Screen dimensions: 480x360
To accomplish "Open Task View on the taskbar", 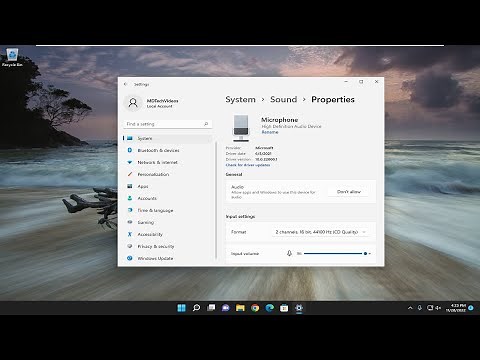I will coord(211,308).
